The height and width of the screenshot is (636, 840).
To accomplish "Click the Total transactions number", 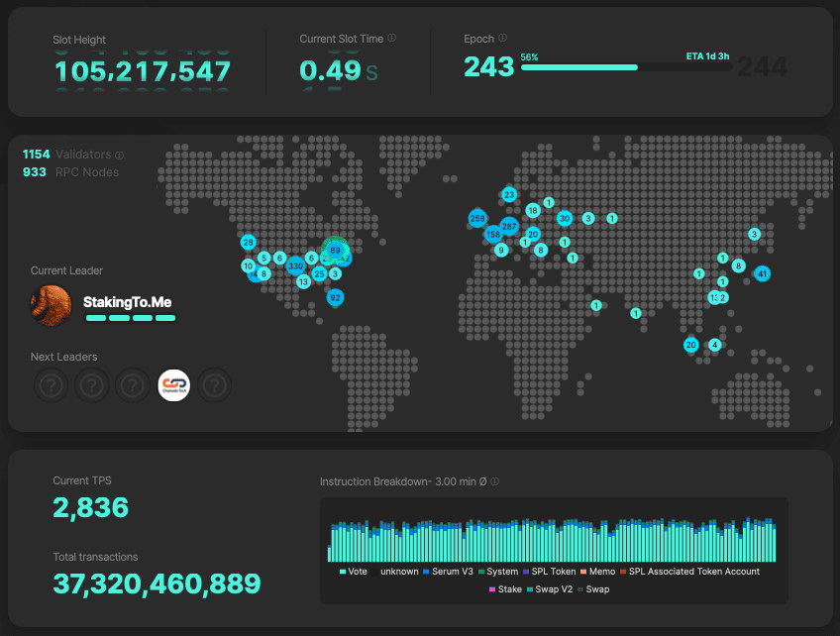I will (x=157, y=583).
